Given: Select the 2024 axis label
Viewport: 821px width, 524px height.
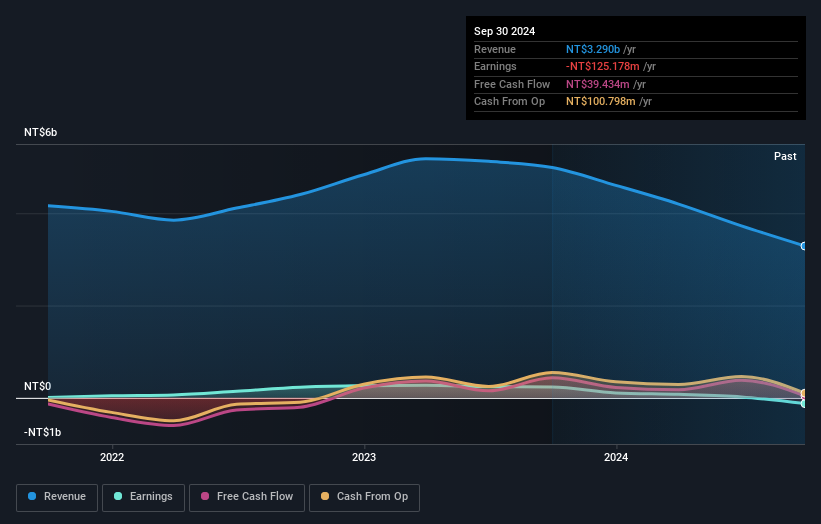Looking at the screenshot, I should pyautogui.click(x=616, y=458).
